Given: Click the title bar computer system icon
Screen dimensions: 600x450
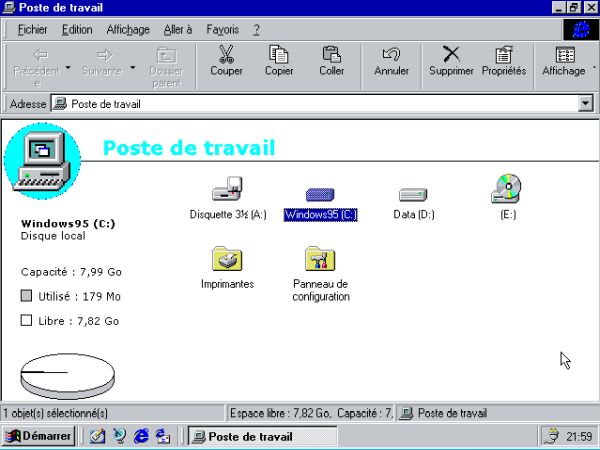Looking at the screenshot, I should click(x=9, y=7).
